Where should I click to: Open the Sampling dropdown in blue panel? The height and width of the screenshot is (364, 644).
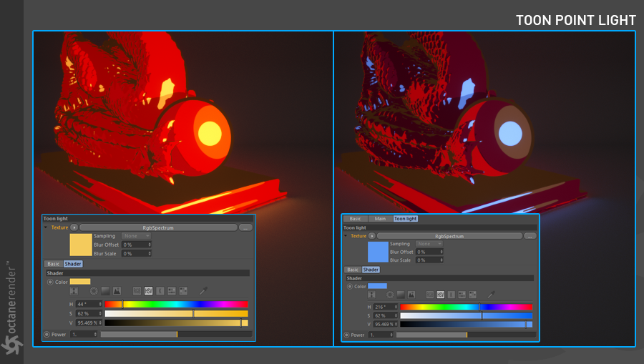click(x=429, y=244)
